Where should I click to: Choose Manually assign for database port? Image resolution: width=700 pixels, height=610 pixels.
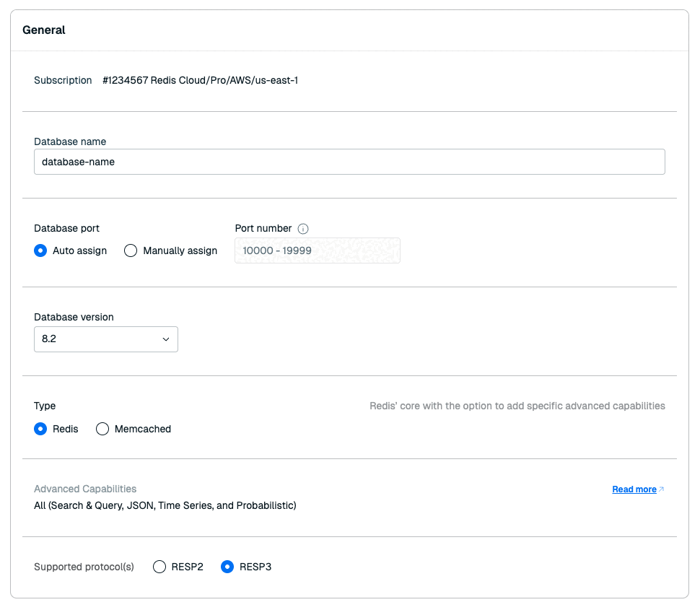pos(131,250)
